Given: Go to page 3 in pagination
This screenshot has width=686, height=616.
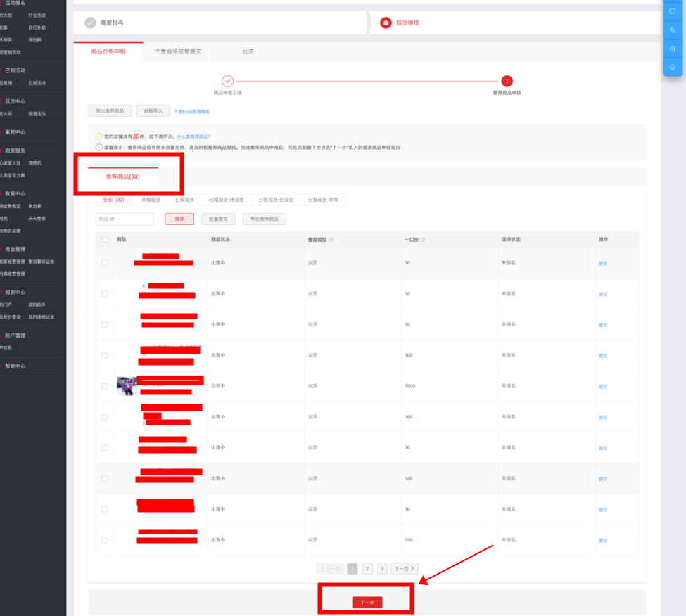Looking at the screenshot, I should [382, 568].
